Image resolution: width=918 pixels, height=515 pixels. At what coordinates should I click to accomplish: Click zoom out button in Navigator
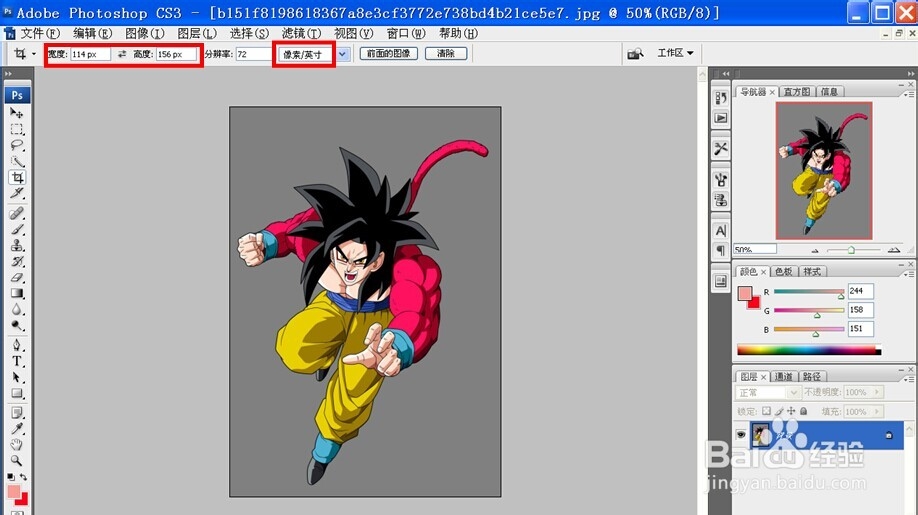coord(815,250)
